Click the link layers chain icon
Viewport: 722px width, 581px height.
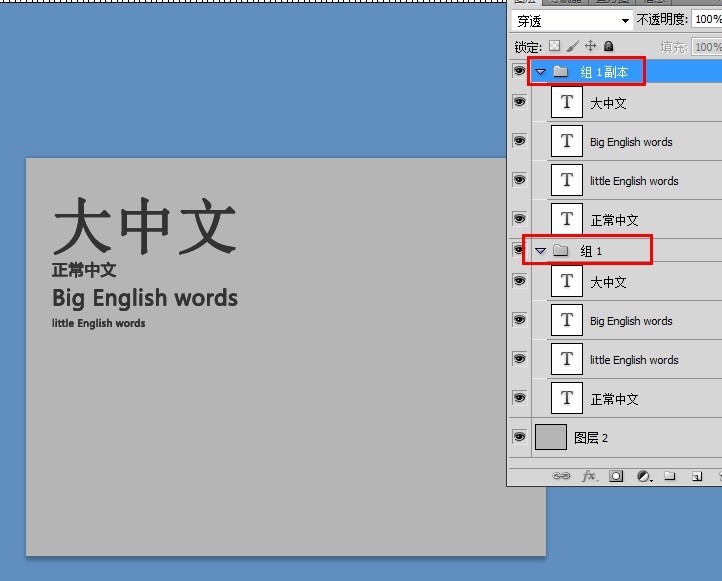(x=561, y=476)
